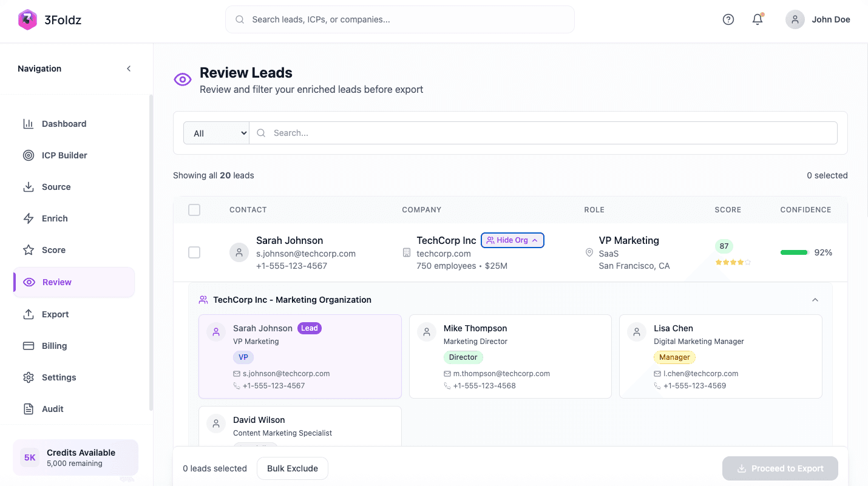The image size is (868, 486).
Task: Click the Enrich lightning icon
Action: click(29, 218)
